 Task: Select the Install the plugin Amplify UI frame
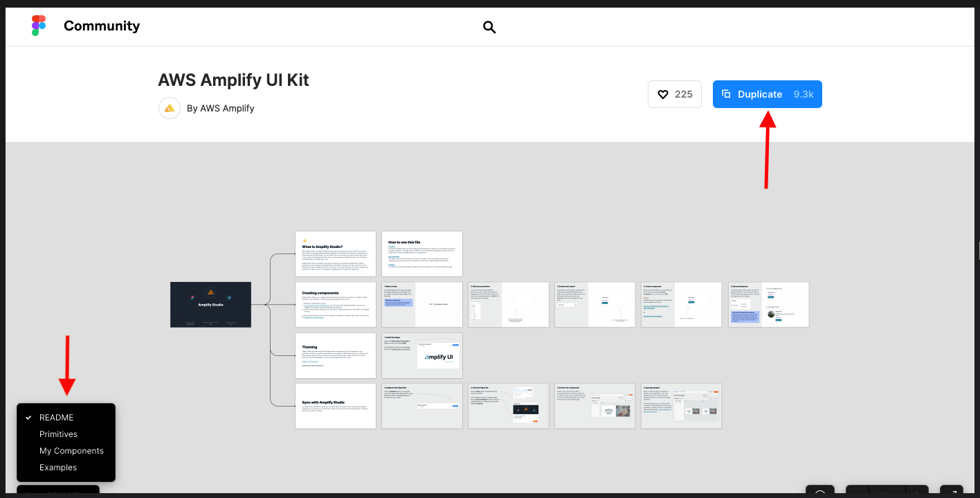(x=422, y=355)
